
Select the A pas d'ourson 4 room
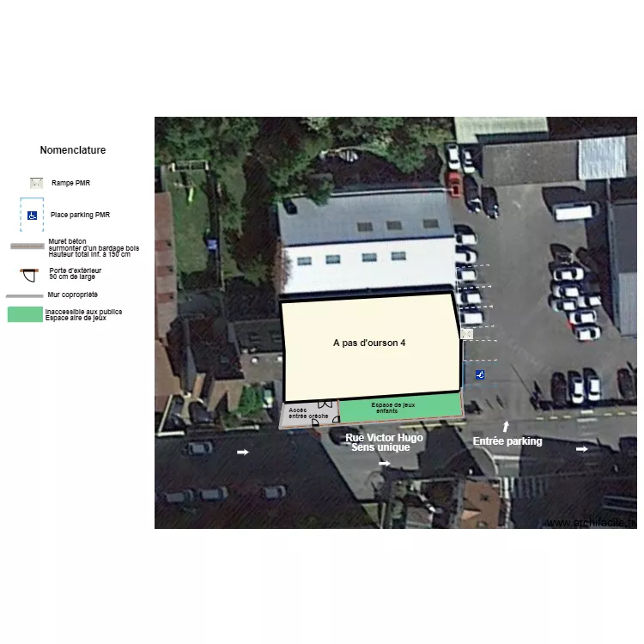click(369, 343)
